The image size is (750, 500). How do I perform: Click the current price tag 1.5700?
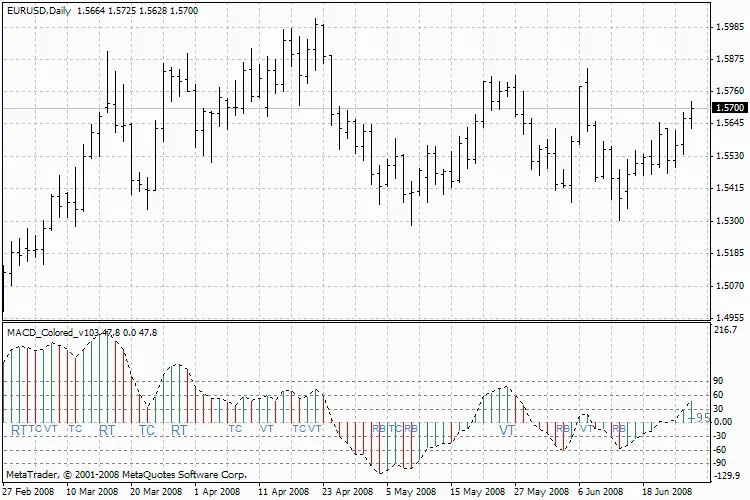click(x=729, y=107)
